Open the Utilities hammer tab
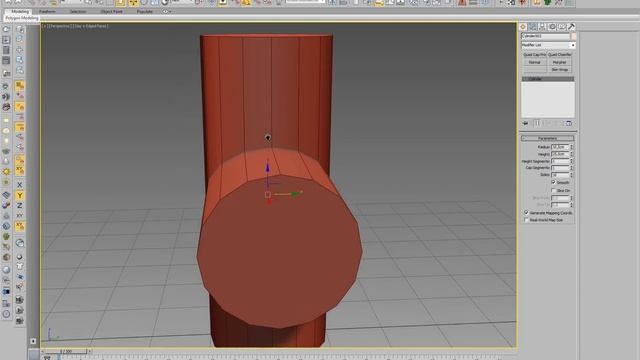 tap(571, 27)
